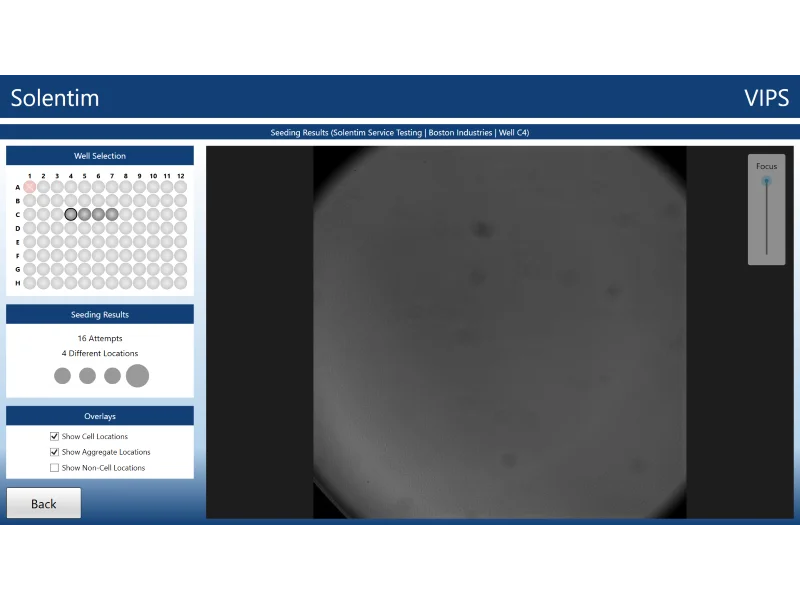Screen dimensions: 800x600
Task: Choose well E9 in the plate map
Action: pos(139,242)
